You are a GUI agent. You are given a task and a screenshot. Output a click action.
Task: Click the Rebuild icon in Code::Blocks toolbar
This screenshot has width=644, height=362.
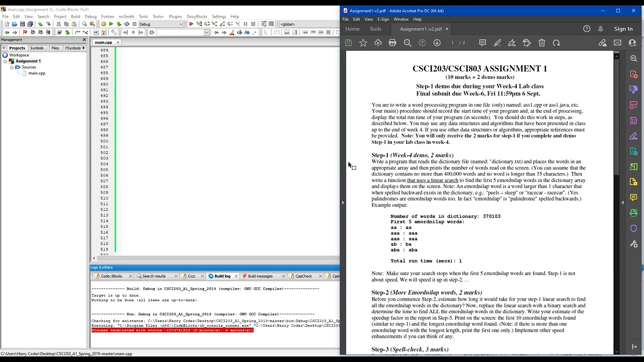point(127,24)
